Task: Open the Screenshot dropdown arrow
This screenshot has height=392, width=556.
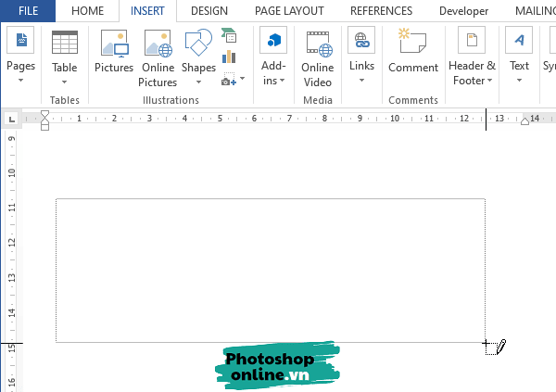Action: [243, 78]
